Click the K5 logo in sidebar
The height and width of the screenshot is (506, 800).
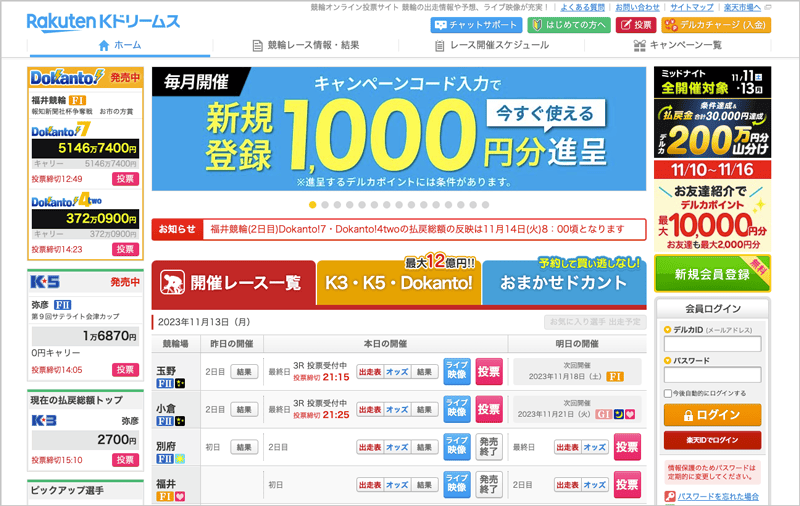[x=45, y=282]
